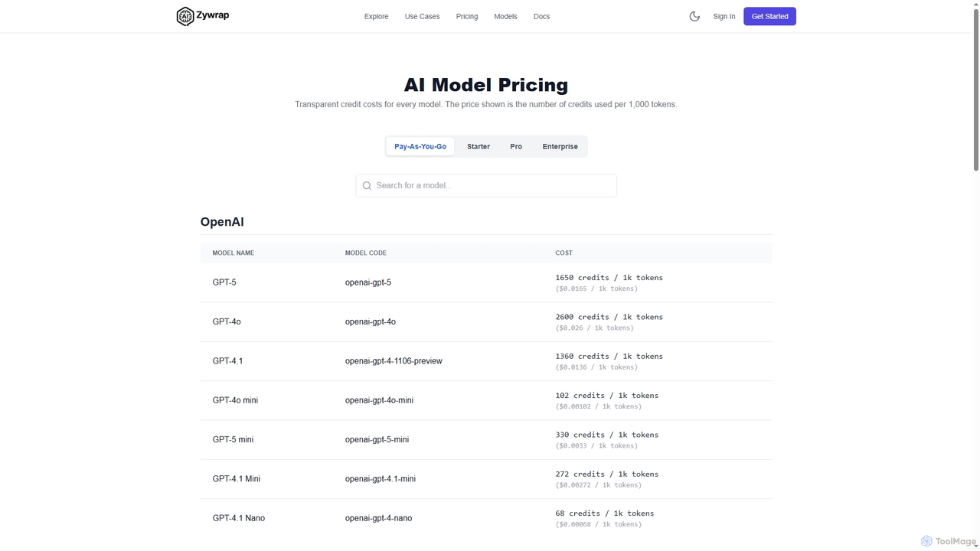Click the openai-gpt-4-1106-preview model code
The image size is (980, 551).
click(394, 361)
